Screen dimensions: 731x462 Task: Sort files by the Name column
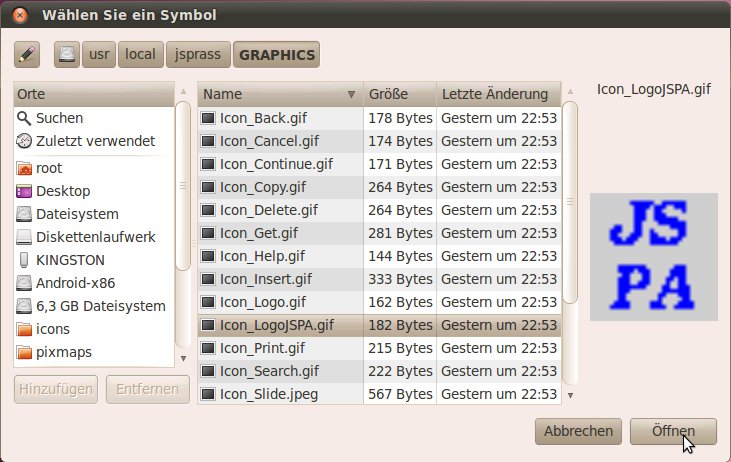tap(279, 95)
